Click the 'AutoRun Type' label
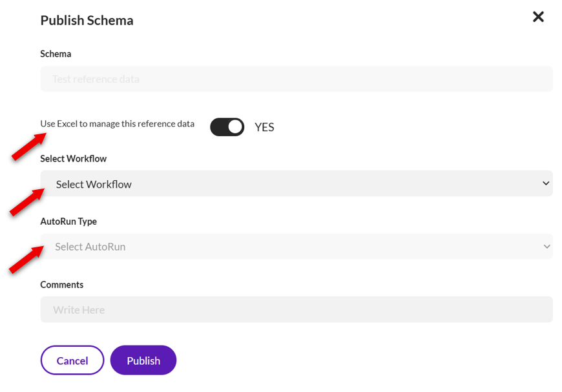Viewport: 562px width, 392px height. [x=68, y=222]
